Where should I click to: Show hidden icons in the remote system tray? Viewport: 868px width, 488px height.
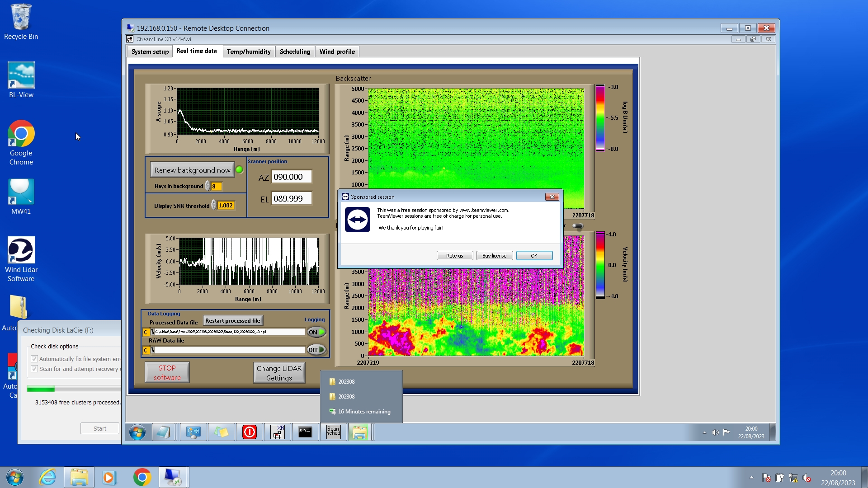coord(704,432)
